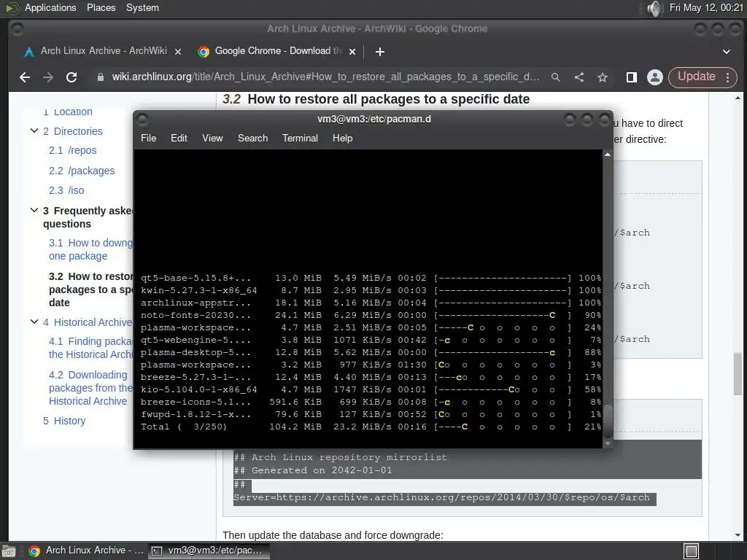This screenshot has width=747, height=560.
Task: Click the volume speaker icon
Action: pos(655,8)
